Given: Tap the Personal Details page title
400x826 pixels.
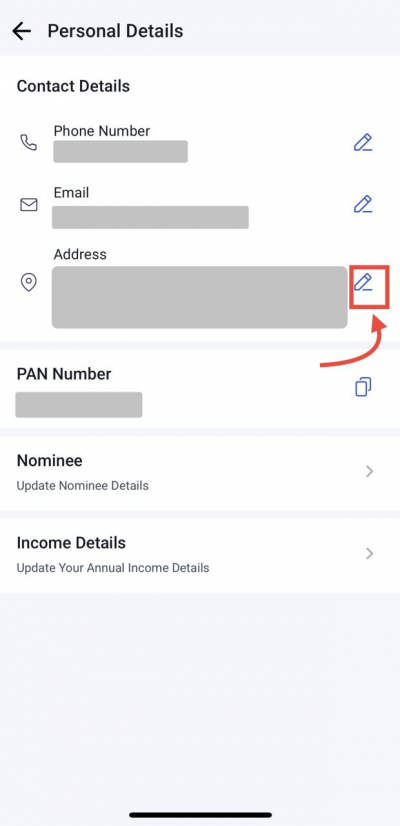Looking at the screenshot, I should click(x=115, y=31).
